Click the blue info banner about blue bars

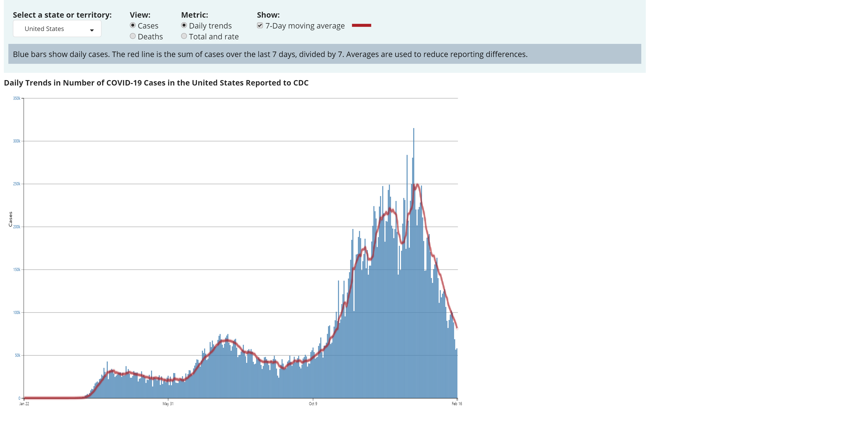(325, 54)
